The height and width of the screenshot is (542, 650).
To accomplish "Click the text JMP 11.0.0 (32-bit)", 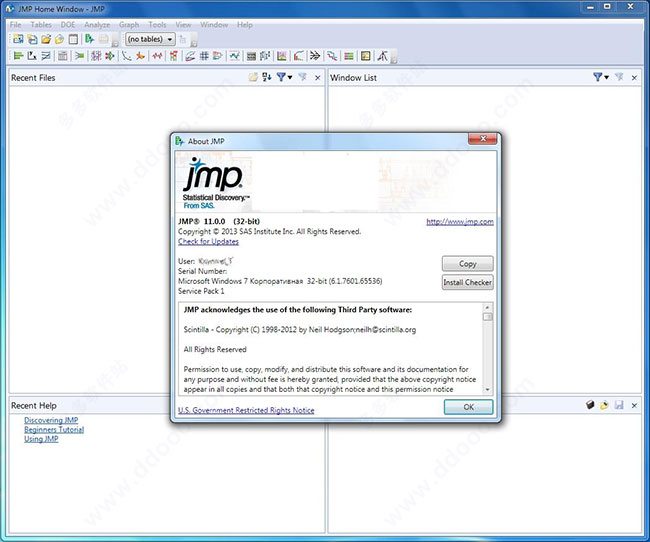I will (219, 221).
